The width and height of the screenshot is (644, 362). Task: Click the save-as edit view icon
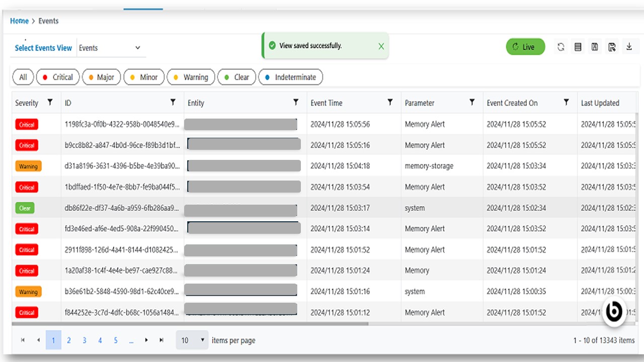click(x=612, y=47)
